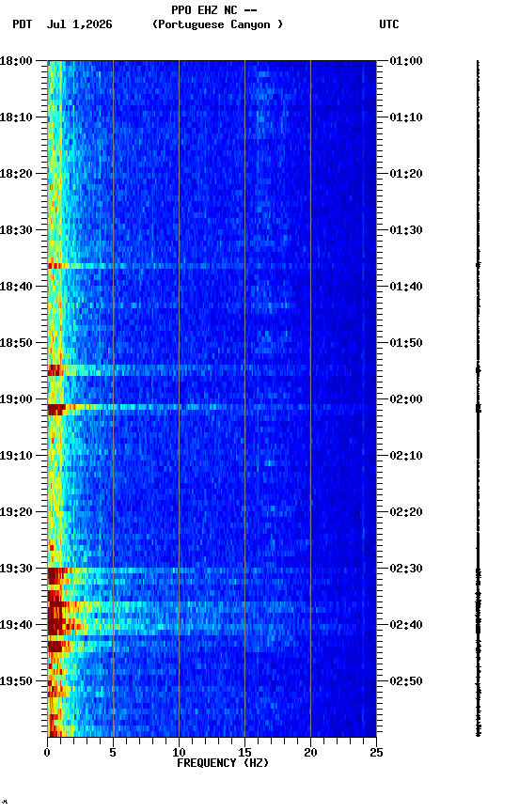Click the 02:40 UTC time label
Image resolution: width=519 pixels, height=812 pixels.
pyautogui.click(x=406, y=625)
